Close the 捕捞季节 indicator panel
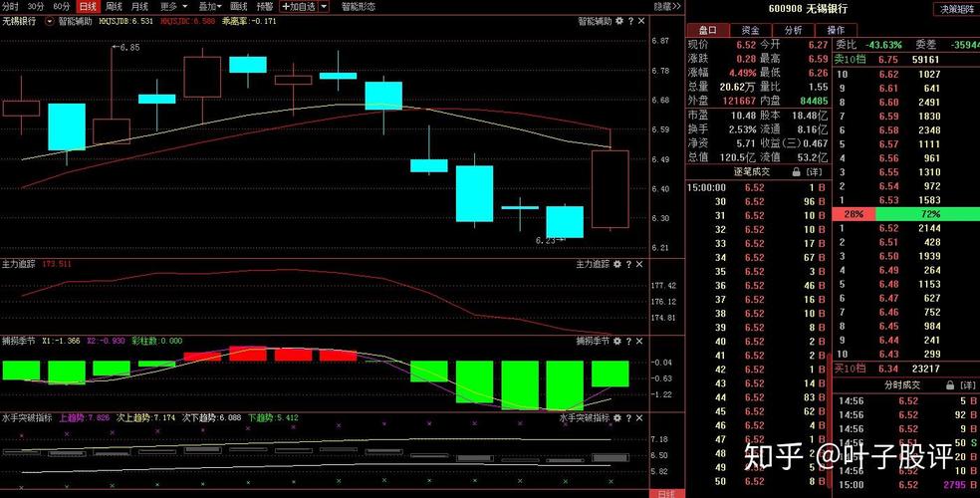The height and width of the screenshot is (498, 980). tap(641, 341)
